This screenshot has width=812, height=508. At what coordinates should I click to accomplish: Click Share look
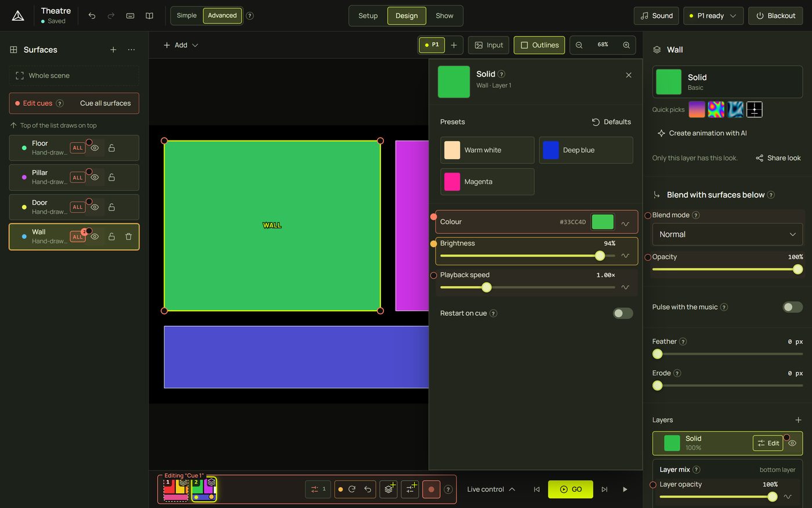coord(778,158)
